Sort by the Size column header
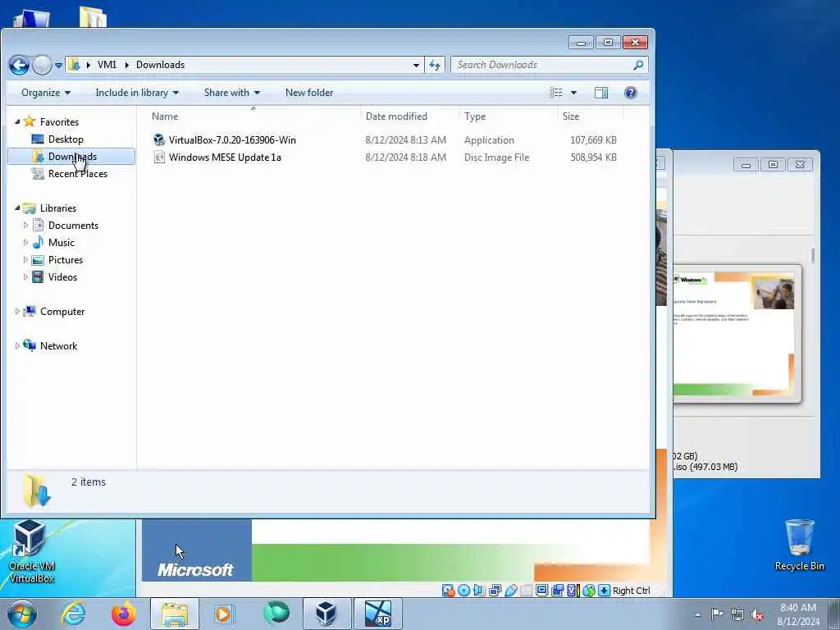Image resolution: width=840 pixels, height=630 pixels. tap(590, 116)
